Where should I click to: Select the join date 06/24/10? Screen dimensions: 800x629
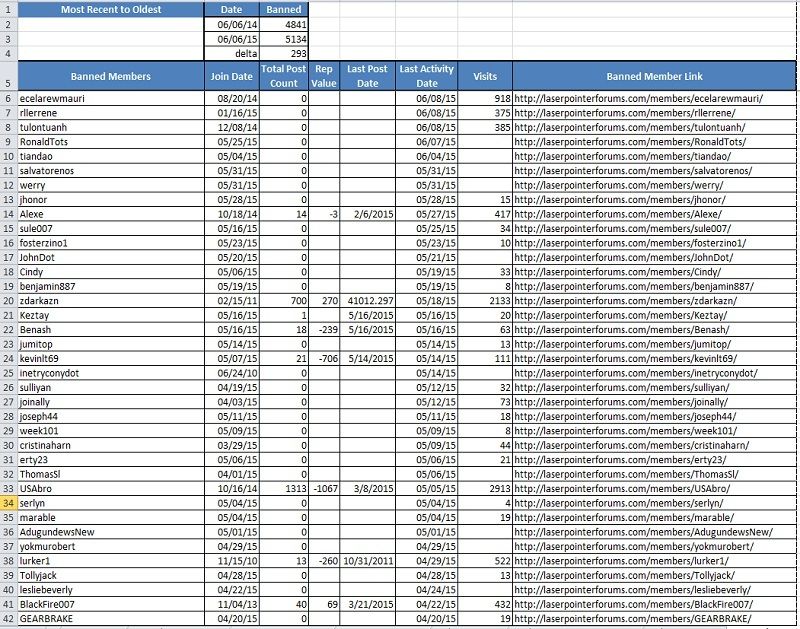click(x=232, y=373)
